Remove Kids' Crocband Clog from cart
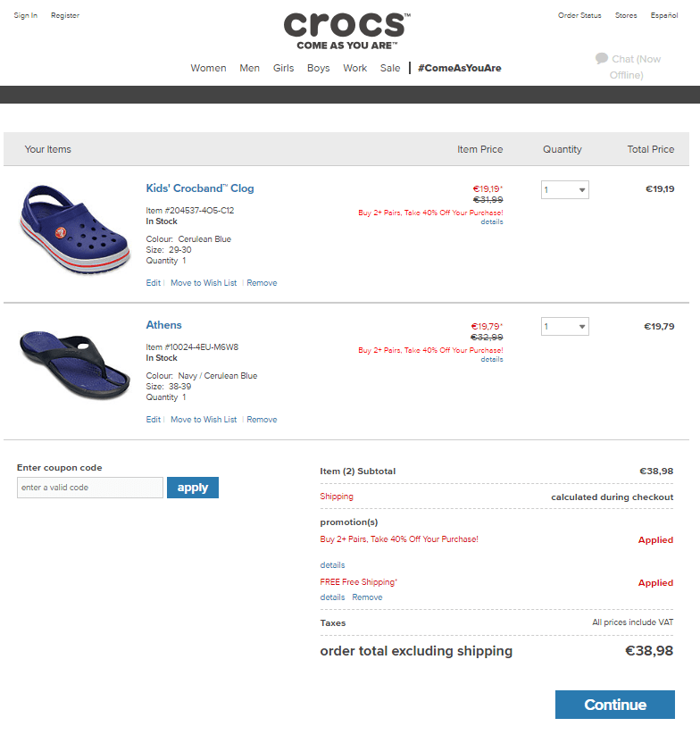This screenshot has height=743, width=700. pos(262,283)
